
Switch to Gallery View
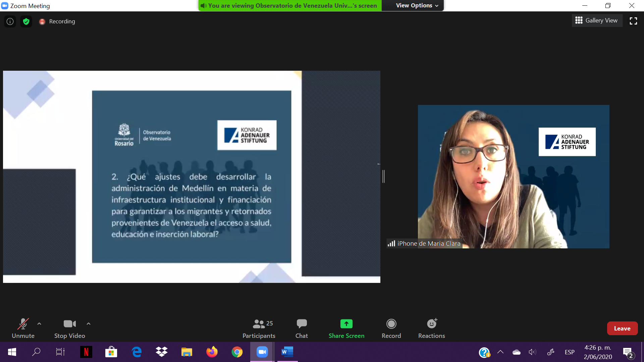(597, 20)
